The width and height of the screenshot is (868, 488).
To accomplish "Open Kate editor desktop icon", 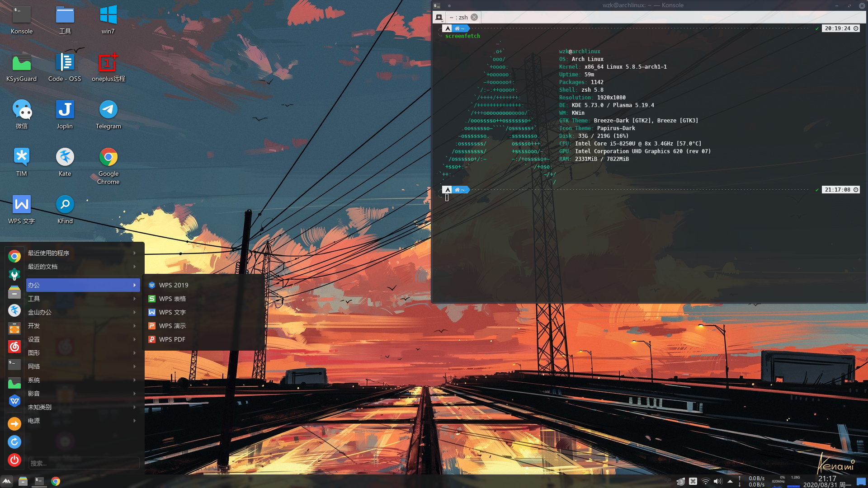I will (65, 162).
